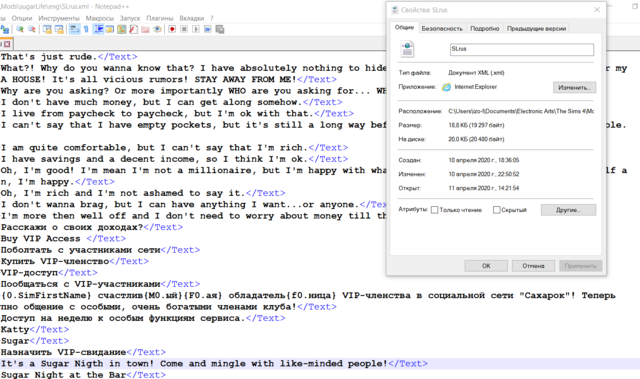Open the ? help menu

[211, 18]
